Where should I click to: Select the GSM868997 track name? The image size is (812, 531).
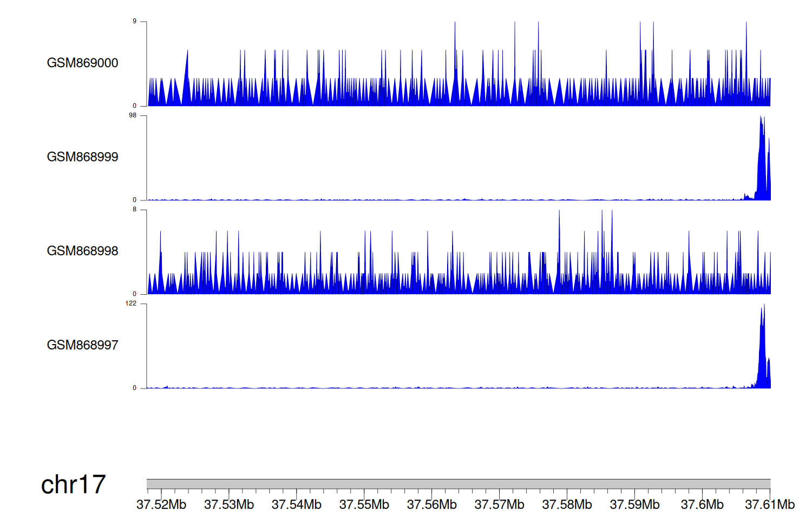coord(82,345)
